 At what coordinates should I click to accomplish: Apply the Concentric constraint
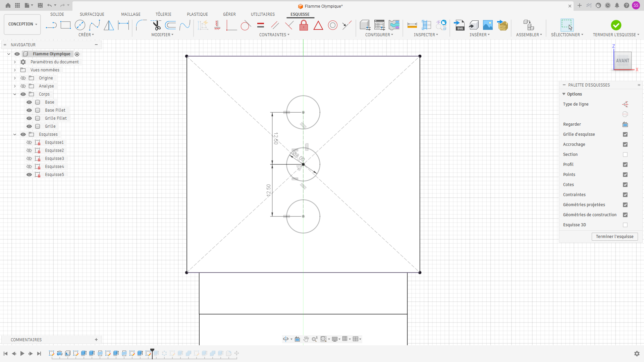[x=333, y=25]
